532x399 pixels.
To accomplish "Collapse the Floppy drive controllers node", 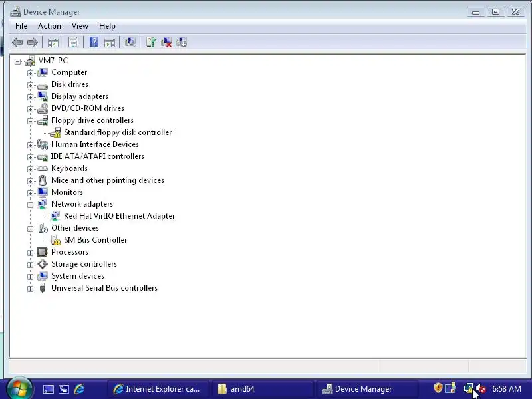I will [x=30, y=121].
